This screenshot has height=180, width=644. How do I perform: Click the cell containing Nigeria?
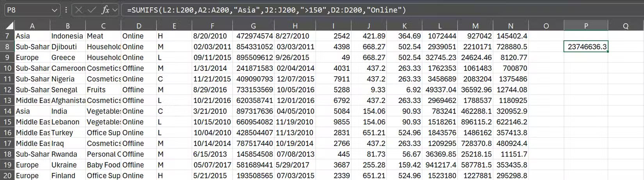(x=68, y=79)
